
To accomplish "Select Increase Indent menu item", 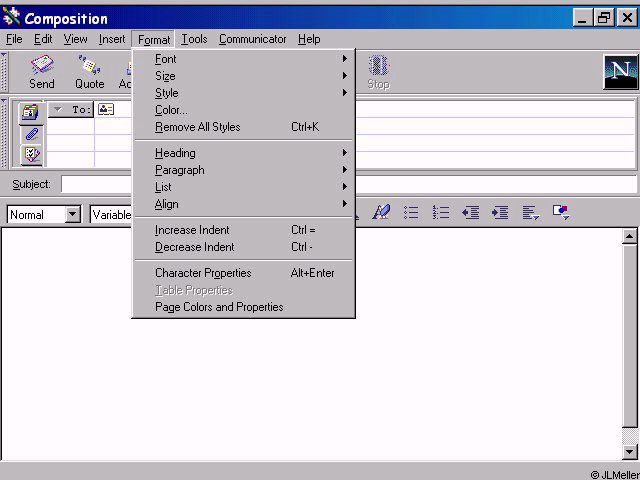I will point(243,230).
